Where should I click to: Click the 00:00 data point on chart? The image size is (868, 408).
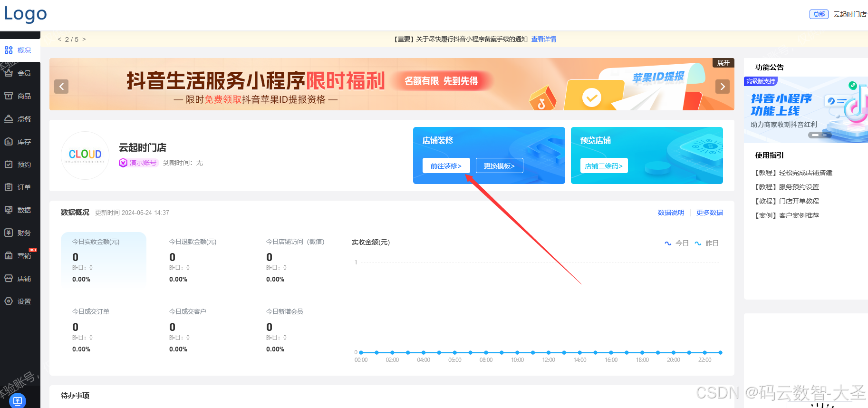[x=361, y=352]
